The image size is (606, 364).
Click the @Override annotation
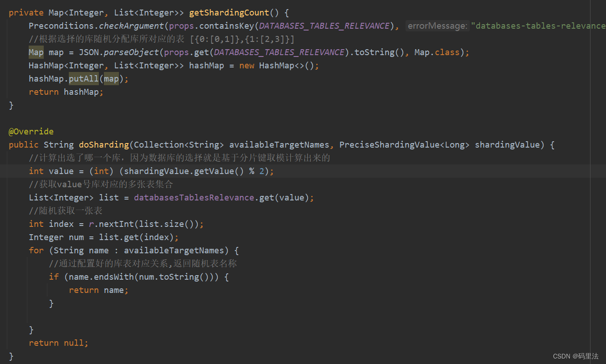tap(31, 131)
